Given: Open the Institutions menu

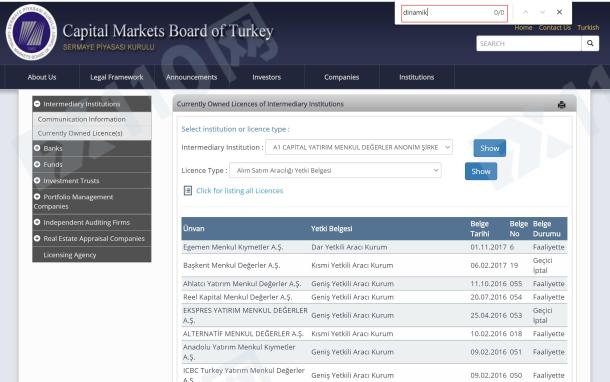Looking at the screenshot, I should pyautogui.click(x=417, y=77).
